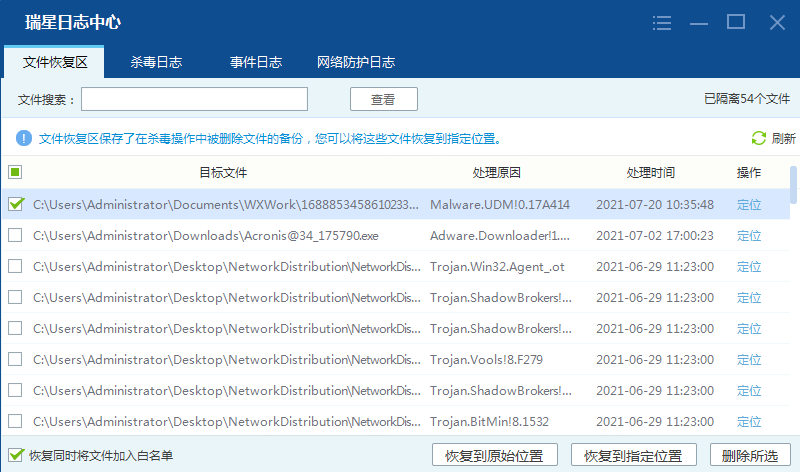Viewport: 800px width, 472px height.
Task: Check the Acronis@34_175790.exe row checkbox
Action: click(x=15, y=235)
